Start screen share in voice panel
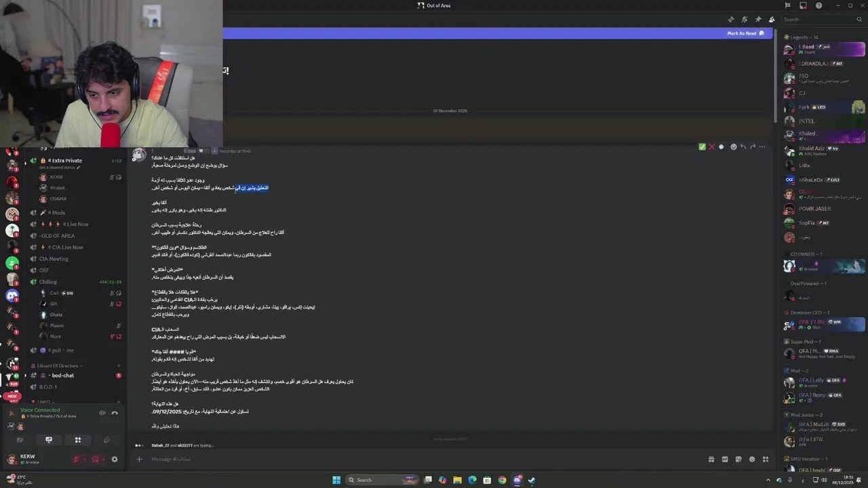 (49, 440)
